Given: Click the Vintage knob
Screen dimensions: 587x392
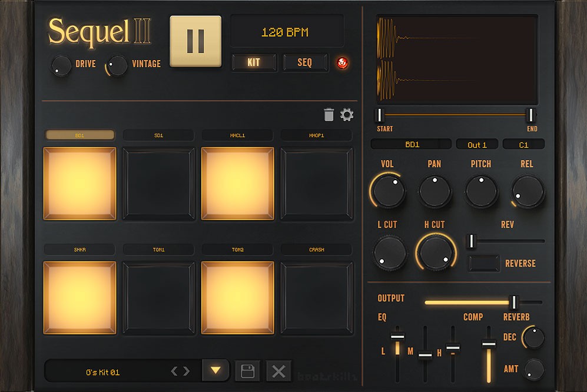Looking at the screenshot, I should coord(117,66).
